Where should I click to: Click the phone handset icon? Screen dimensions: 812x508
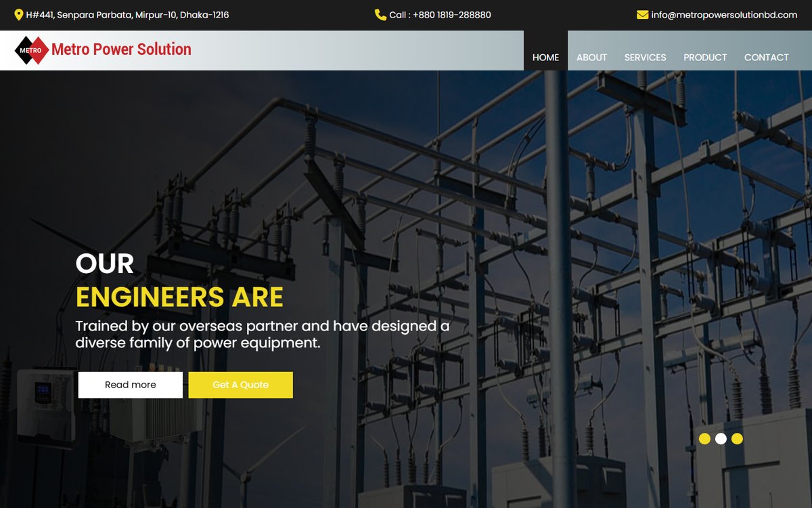click(x=380, y=15)
